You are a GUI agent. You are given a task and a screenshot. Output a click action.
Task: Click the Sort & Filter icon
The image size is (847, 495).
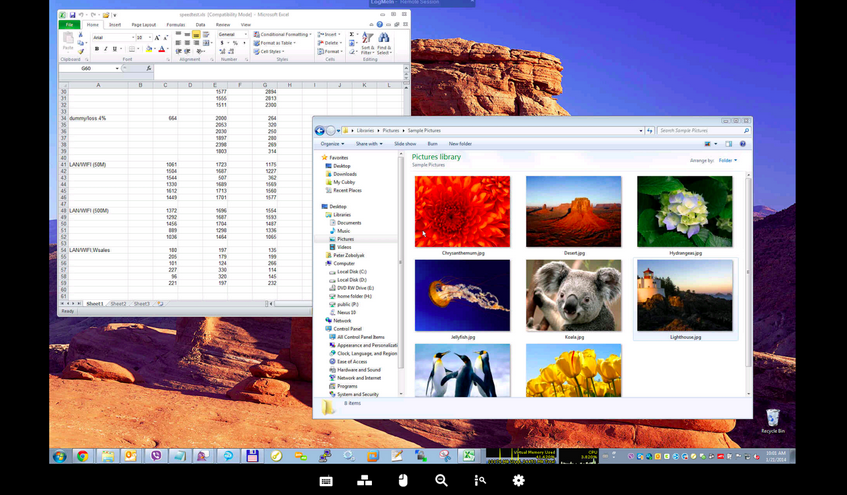[367, 39]
